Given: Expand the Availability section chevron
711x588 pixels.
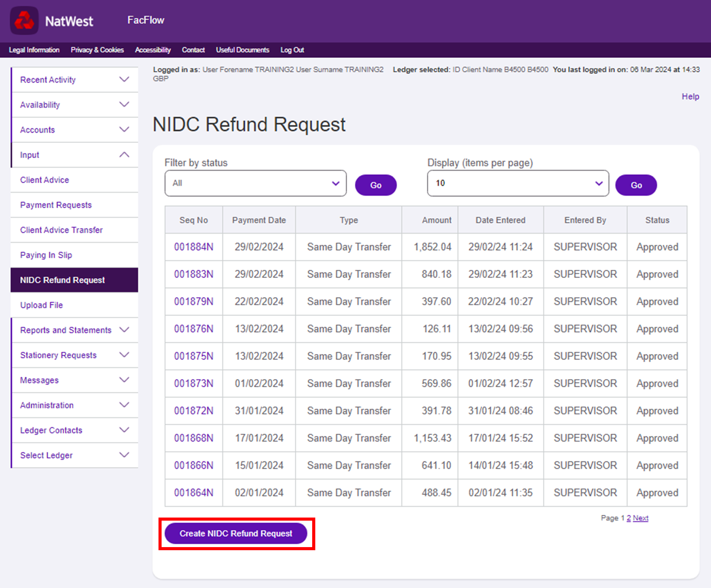Looking at the screenshot, I should point(124,104).
